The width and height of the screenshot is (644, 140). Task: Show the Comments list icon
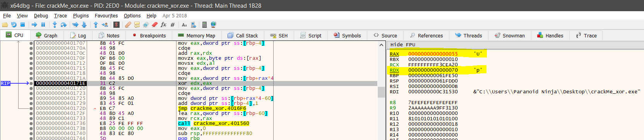pos(137,25)
